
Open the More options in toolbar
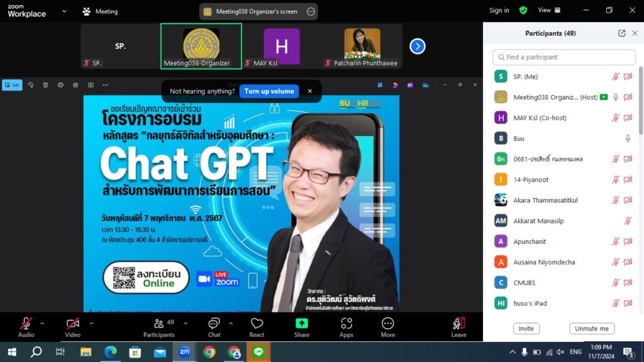pos(388,326)
